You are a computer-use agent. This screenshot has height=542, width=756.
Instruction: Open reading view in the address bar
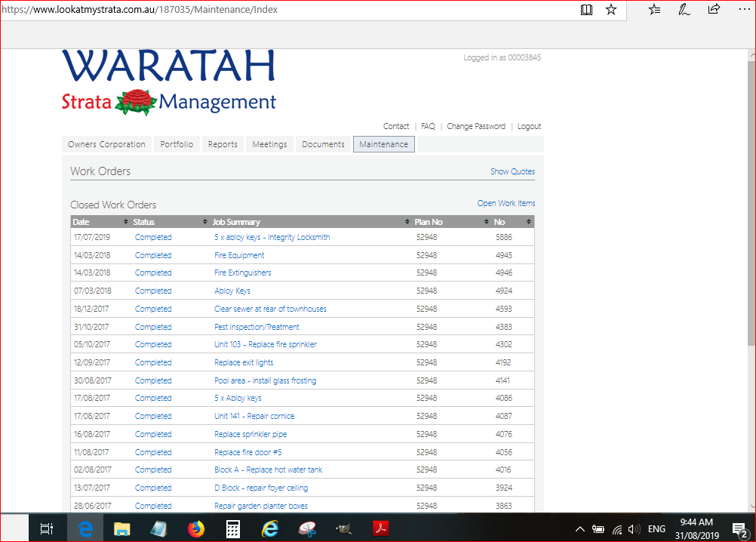pos(586,10)
